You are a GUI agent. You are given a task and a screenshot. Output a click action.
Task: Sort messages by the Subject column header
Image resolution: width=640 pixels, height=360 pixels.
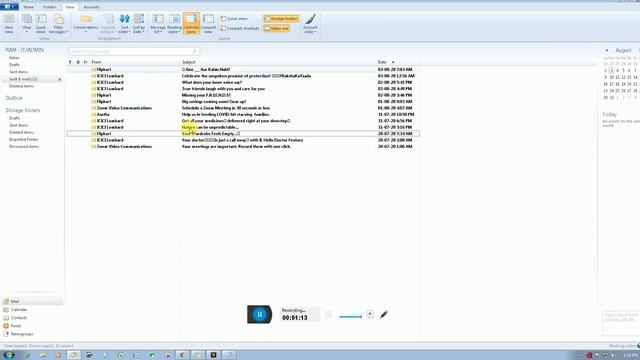click(x=189, y=62)
